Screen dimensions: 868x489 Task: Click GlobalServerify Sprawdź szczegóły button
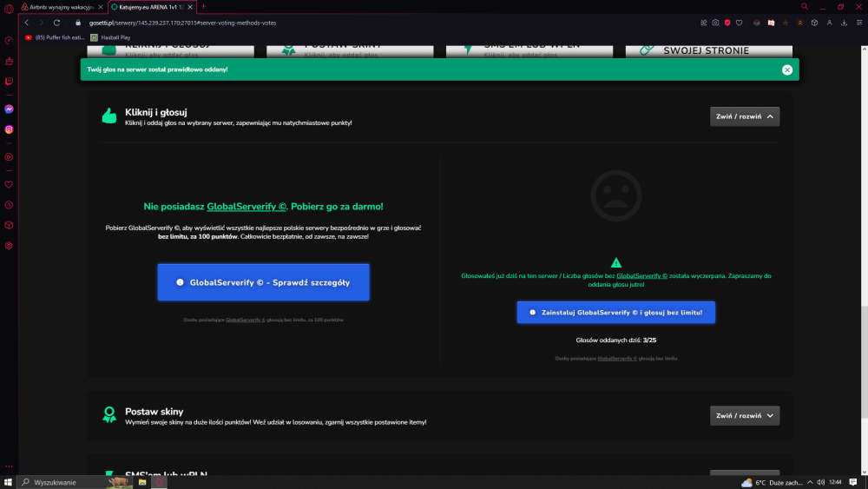(x=264, y=282)
